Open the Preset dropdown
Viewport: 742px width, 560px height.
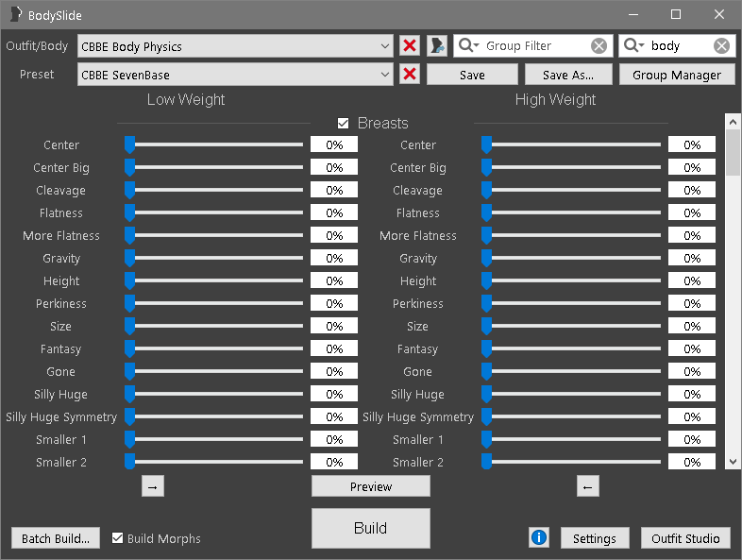coord(235,75)
